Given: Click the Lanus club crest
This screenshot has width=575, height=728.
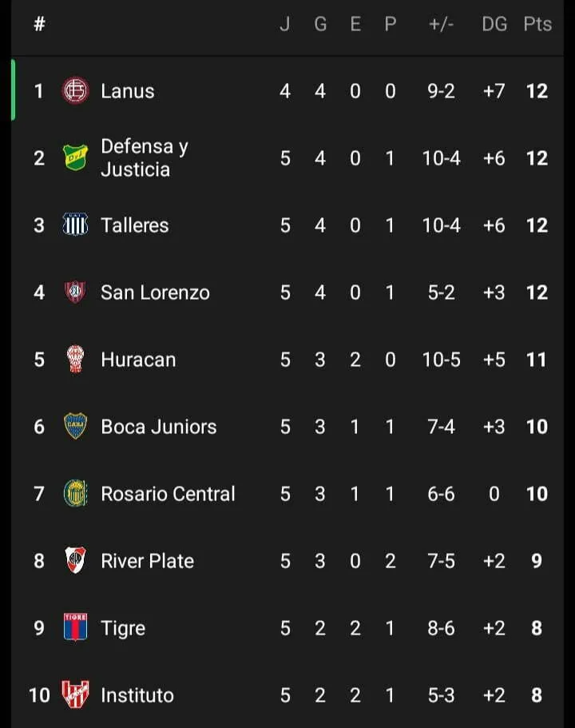Looking at the screenshot, I should (75, 90).
